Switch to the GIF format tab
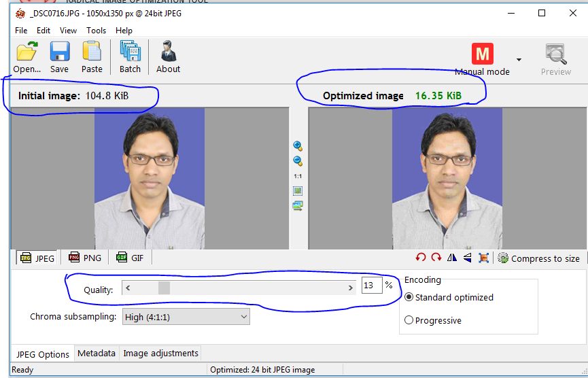 click(x=130, y=258)
